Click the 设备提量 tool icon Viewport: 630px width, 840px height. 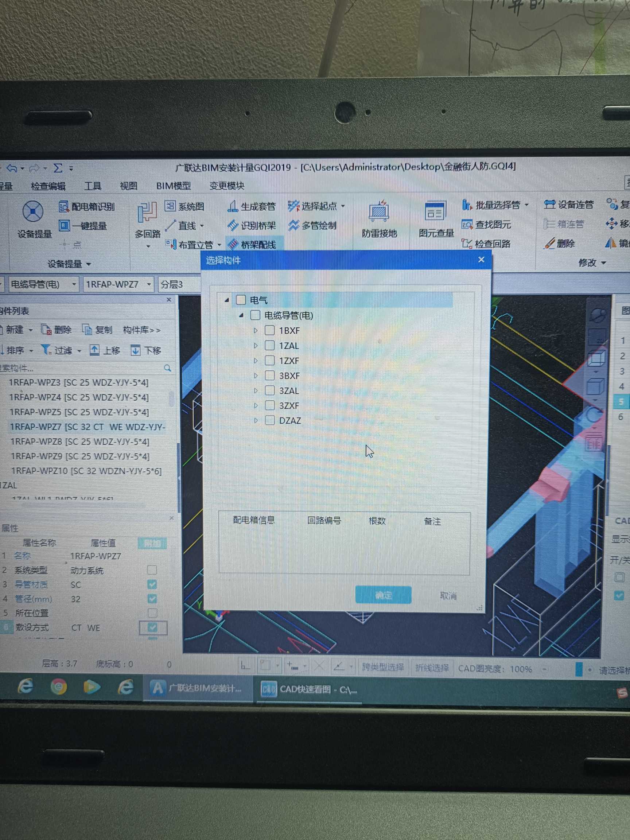[33, 211]
